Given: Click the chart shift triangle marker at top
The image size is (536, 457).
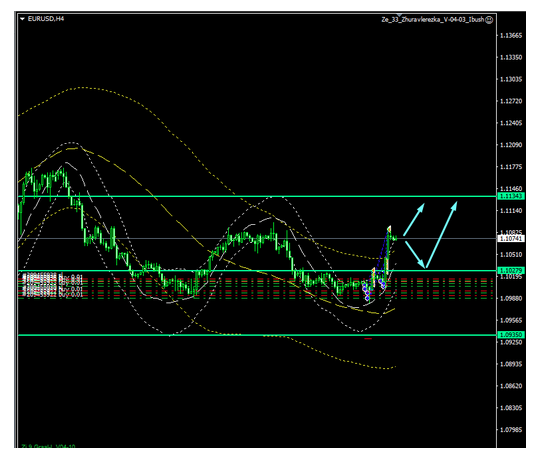Looking at the screenshot, I should [399, 15].
